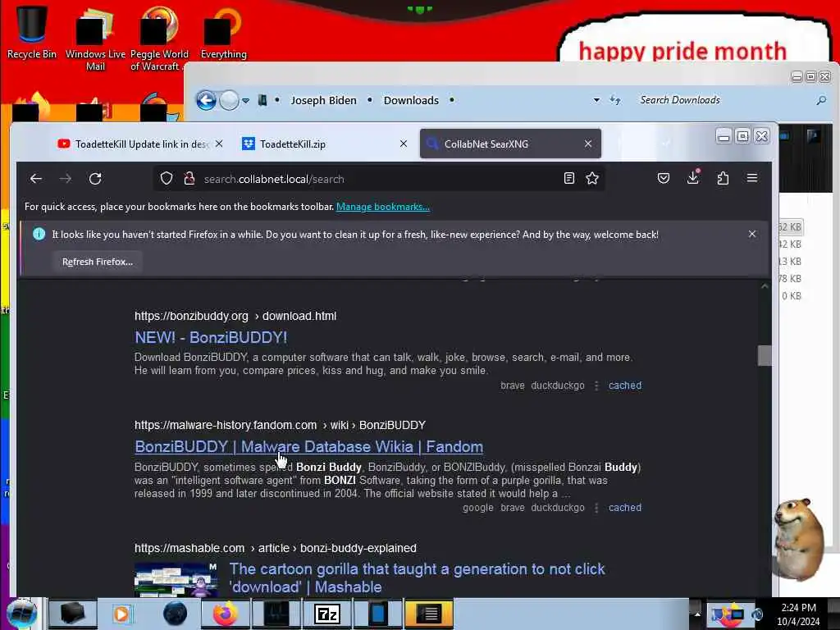Go back in the Firefox history

36,178
